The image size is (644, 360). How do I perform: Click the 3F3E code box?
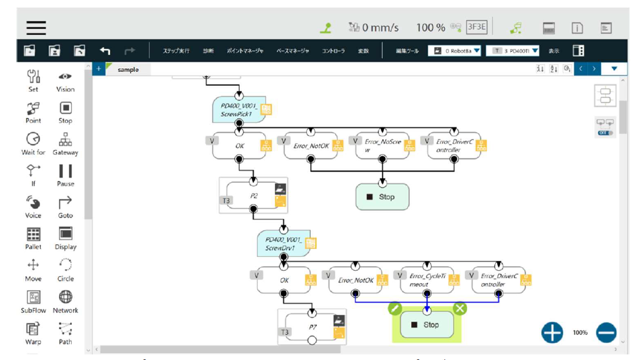477,27
